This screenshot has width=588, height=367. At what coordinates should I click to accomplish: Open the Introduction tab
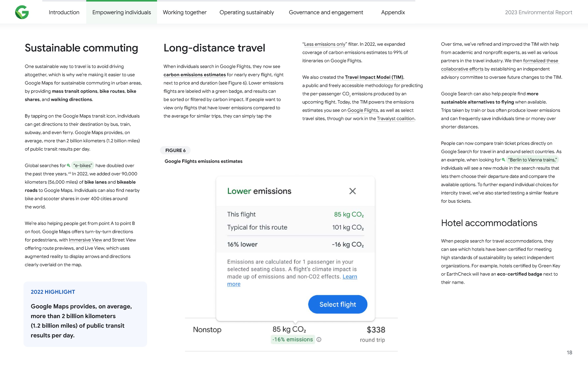click(x=64, y=12)
